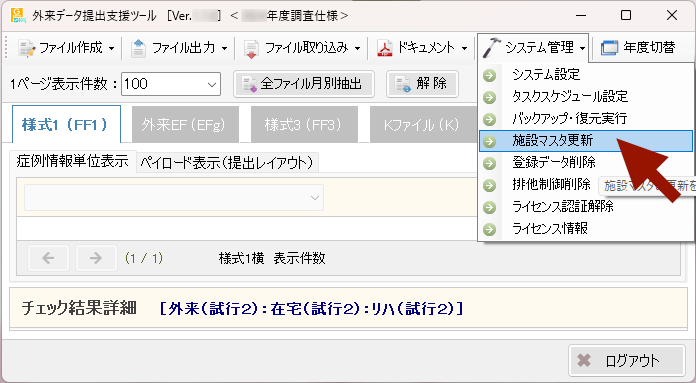This screenshot has width=696, height=383.
Task: Open ライセンス情報 menu entry
Action: coord(586,229)
